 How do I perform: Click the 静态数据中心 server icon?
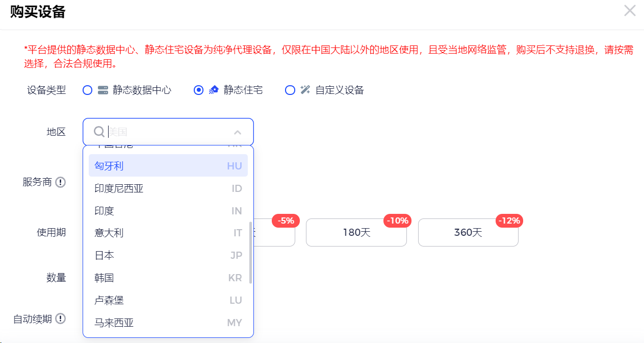click(x=103, y=90)
